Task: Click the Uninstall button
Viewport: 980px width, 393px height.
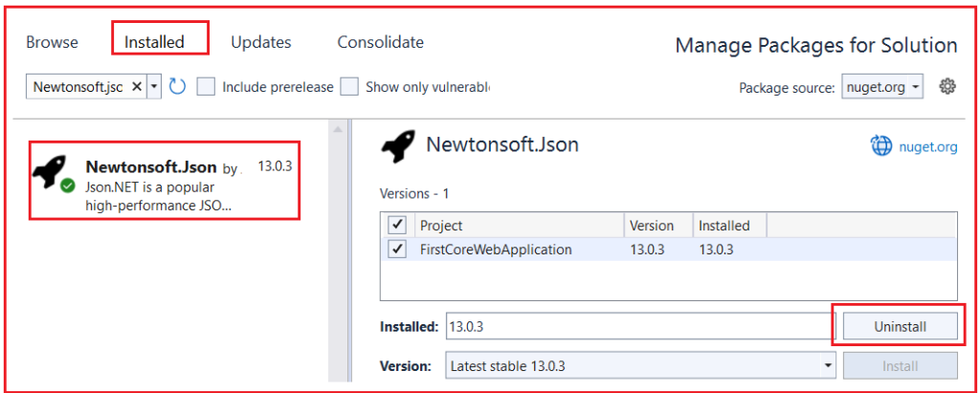Action: coord(900,326)
